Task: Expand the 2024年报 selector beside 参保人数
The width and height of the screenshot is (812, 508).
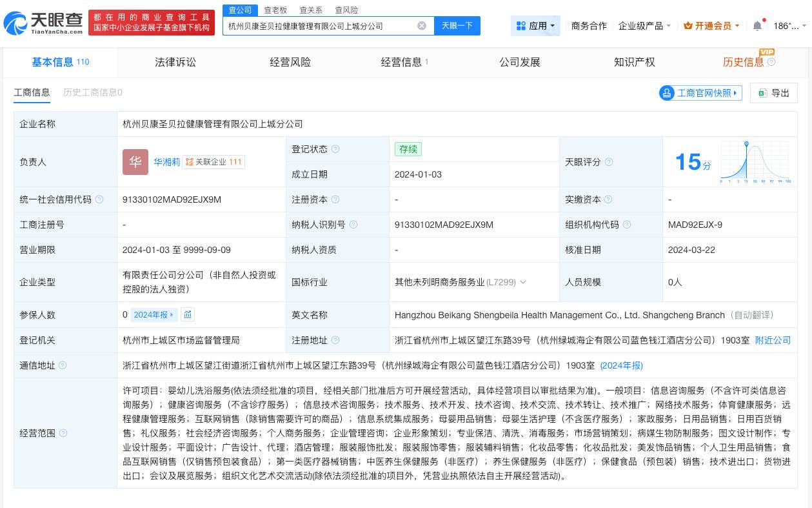Action: tap(154, 315)
